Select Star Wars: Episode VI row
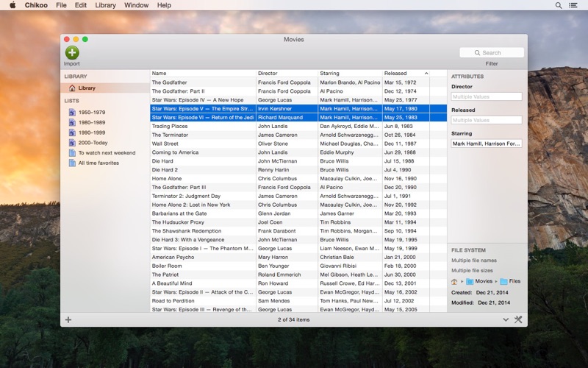This screenshot has height=368, width=588. (298, 117)
